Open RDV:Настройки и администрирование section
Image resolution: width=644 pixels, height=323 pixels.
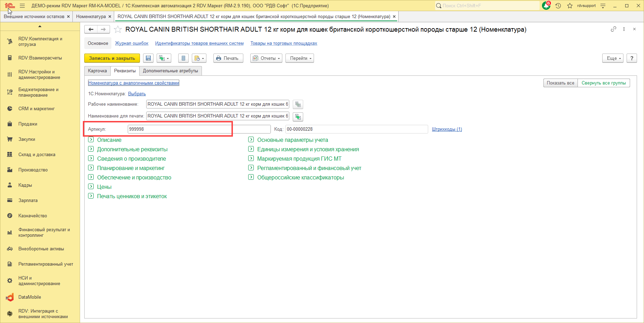[x=40, y=75]
